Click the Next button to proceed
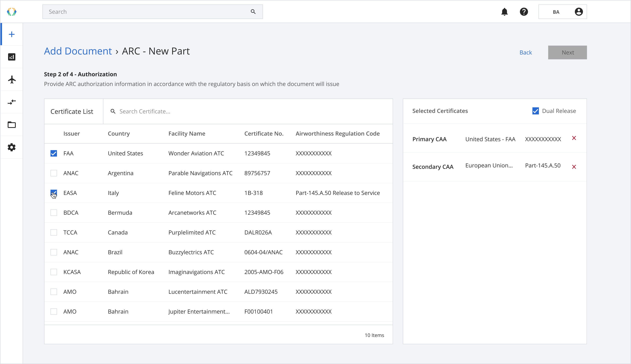631x364 pixels. (x=568, y=52)
